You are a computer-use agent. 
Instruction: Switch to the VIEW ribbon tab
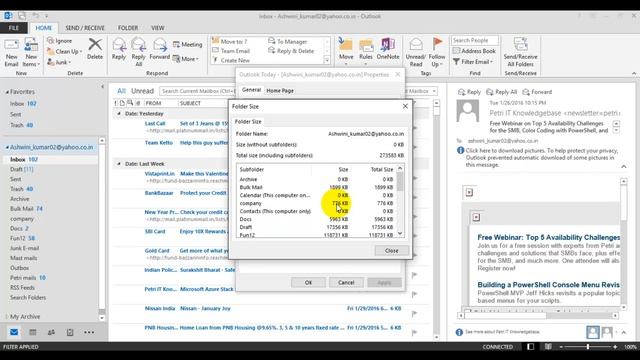158,28
